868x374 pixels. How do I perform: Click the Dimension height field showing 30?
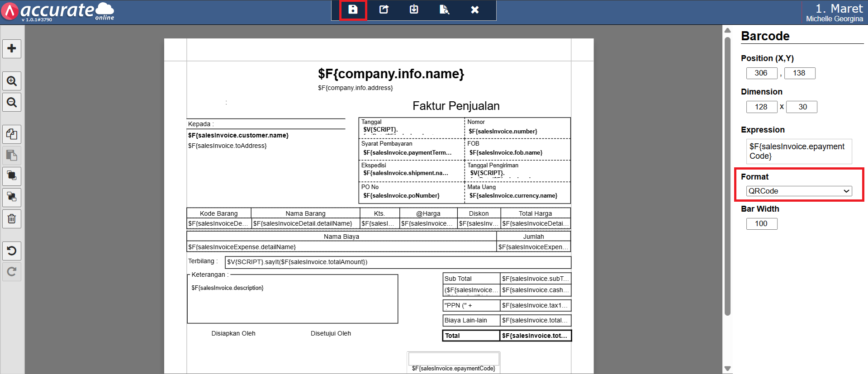[x=802, y=107]
